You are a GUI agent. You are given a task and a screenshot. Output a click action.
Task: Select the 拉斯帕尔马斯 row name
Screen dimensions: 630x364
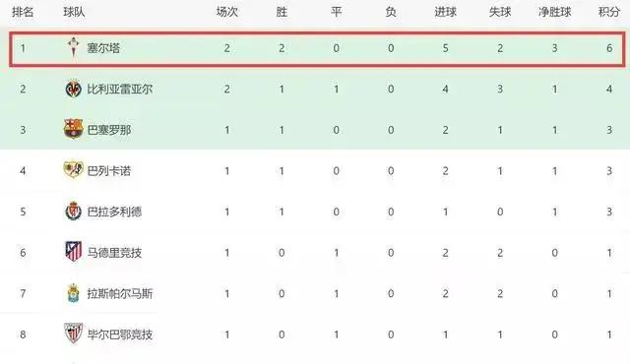(x=120, y=293)
